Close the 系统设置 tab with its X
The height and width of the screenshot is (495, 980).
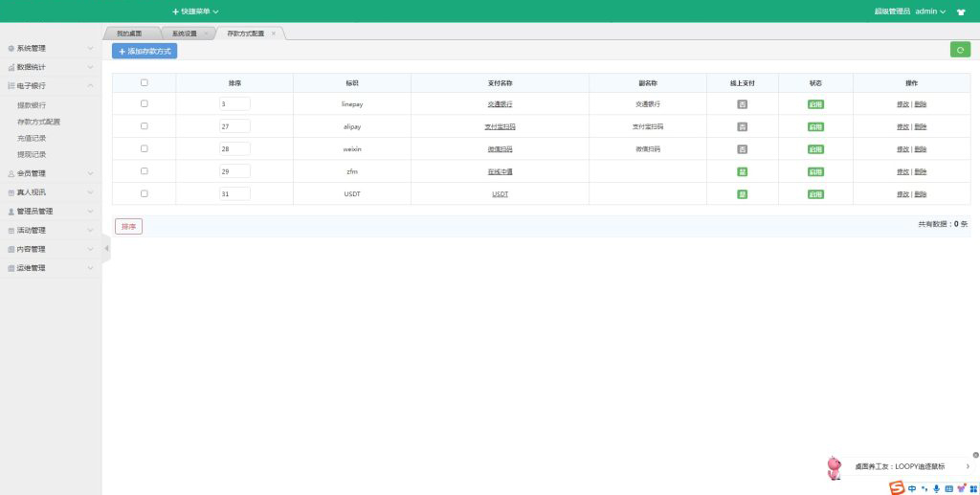coord(206,34)
